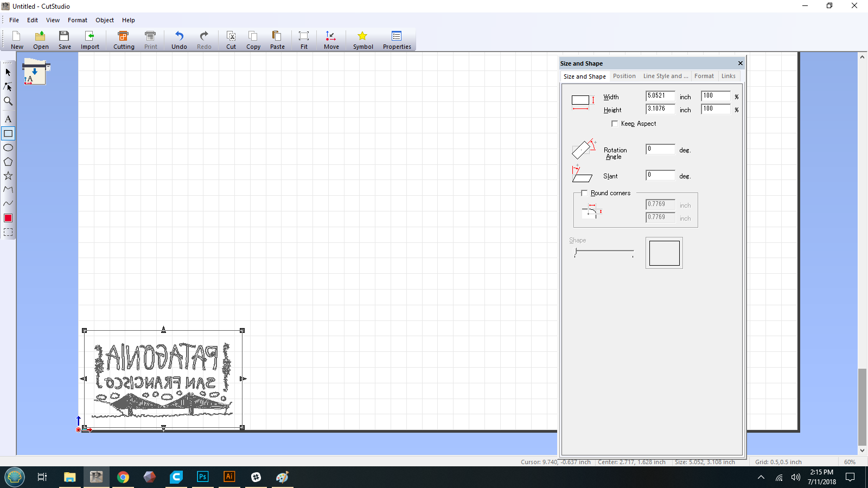Switch to the Links tab
Viewport: 868px width, 488px height.
(729, 76)
